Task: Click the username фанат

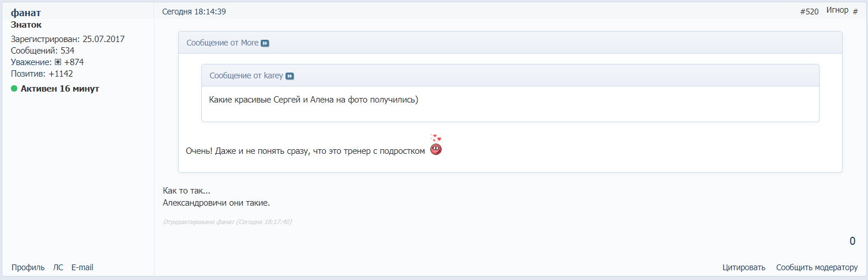Action: point(25,13)
